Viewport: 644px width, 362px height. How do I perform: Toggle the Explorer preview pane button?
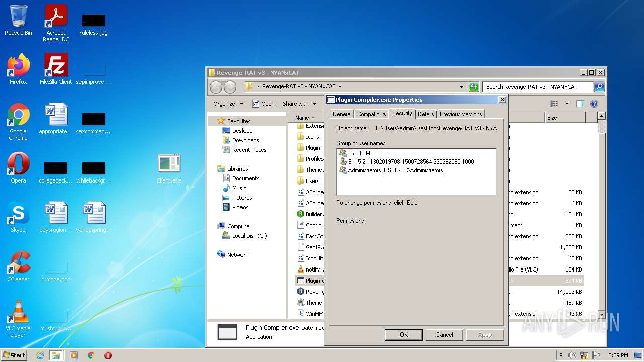tap(580, 104)
